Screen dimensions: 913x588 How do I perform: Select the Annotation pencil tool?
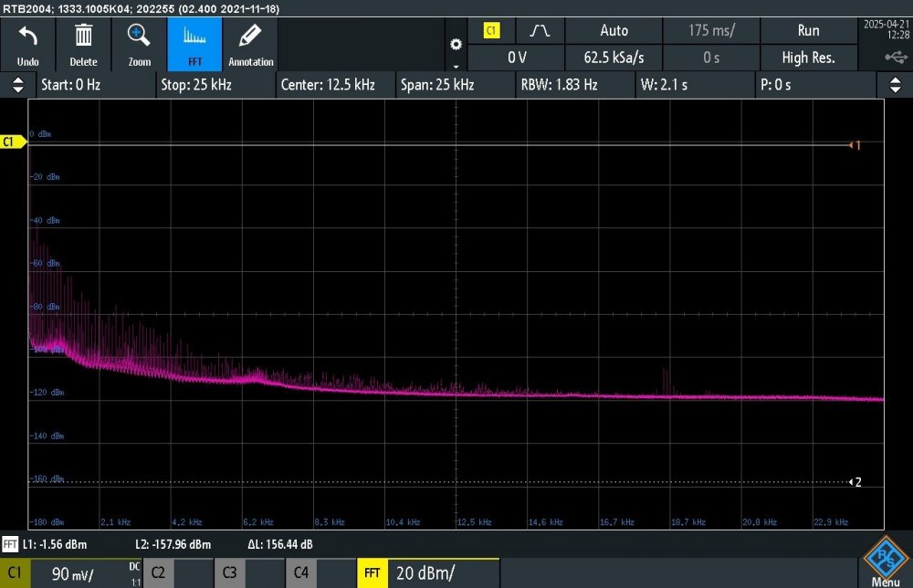coord(250,37)
